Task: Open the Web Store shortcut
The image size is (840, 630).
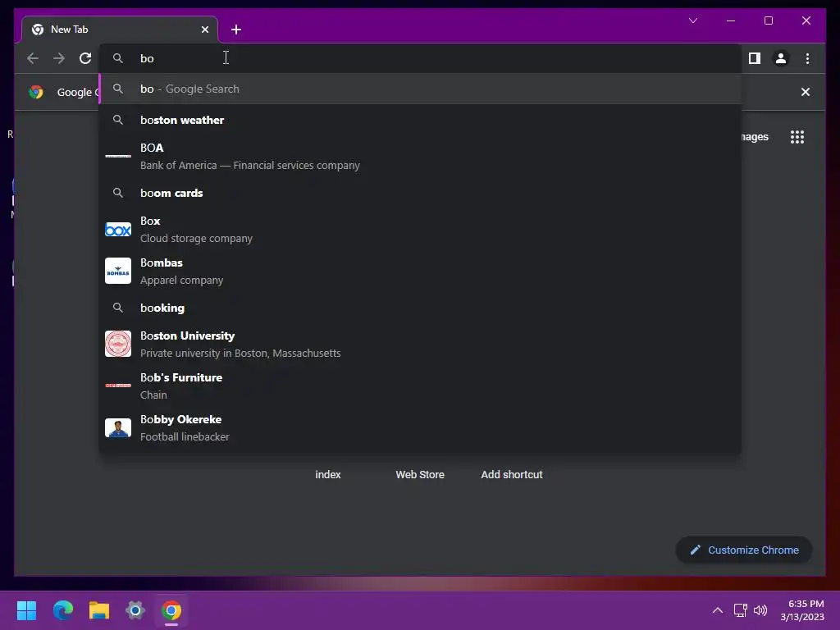Action: click(x=420, y=475)
